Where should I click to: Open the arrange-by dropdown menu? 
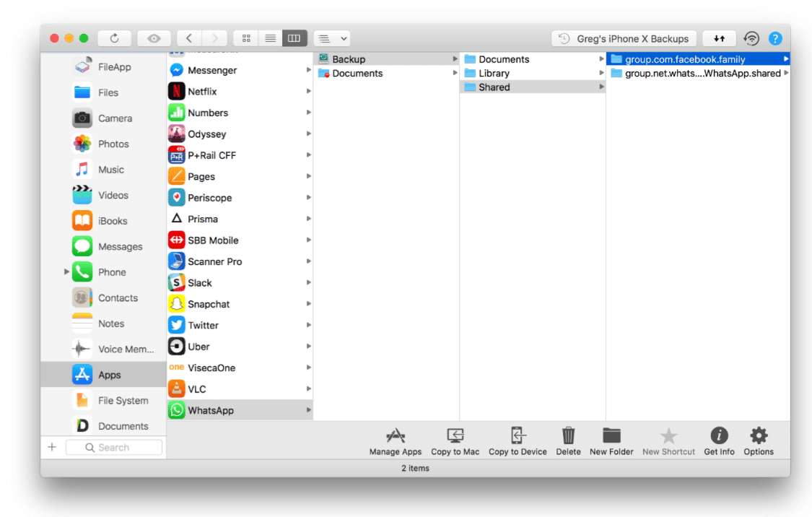(332, 38)
